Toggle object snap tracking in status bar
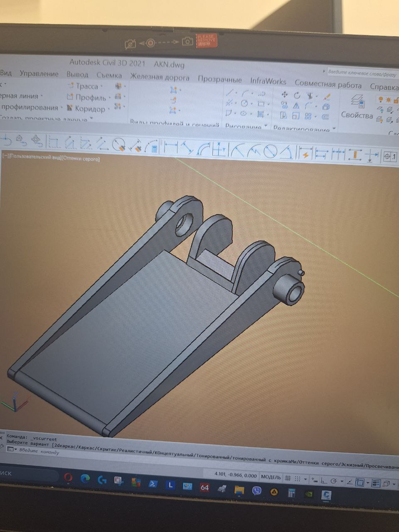Screen dimensions: 399x532 tap(350, 481)
